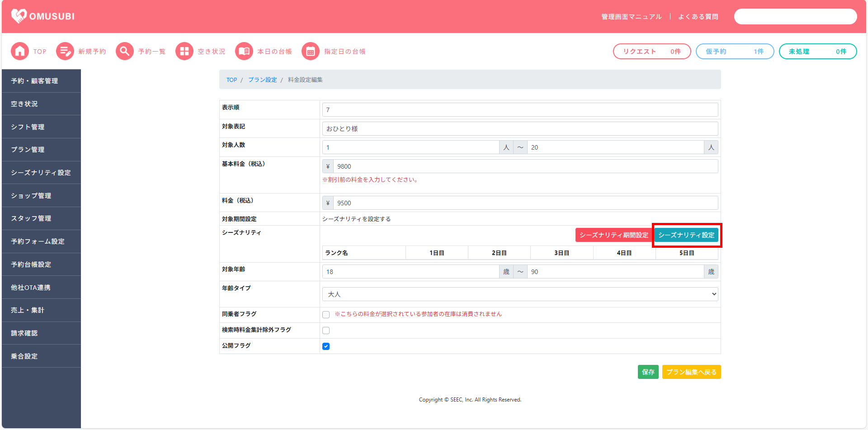Click the 新規予約 pencil icon
Screen dimensions: 868x430
65,52
